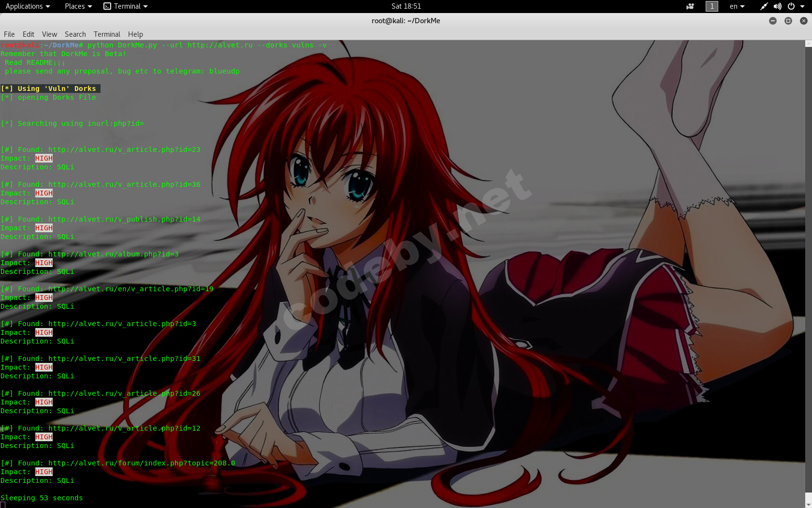Open the volume speaker icon

[x=777, y=6]
